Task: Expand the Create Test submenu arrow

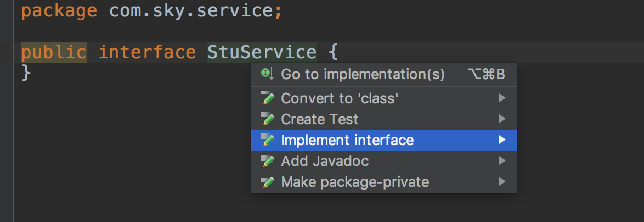Action: (502, 119)
